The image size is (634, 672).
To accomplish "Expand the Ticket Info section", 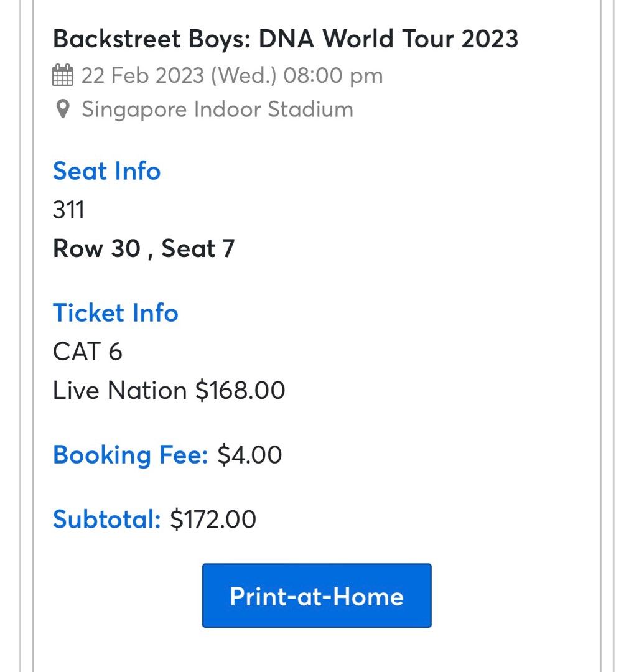I will (116, 312).
